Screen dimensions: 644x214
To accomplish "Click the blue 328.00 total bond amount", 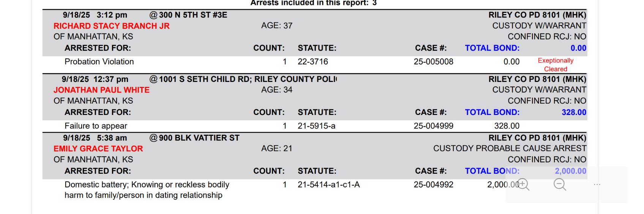I will [574, 112].
